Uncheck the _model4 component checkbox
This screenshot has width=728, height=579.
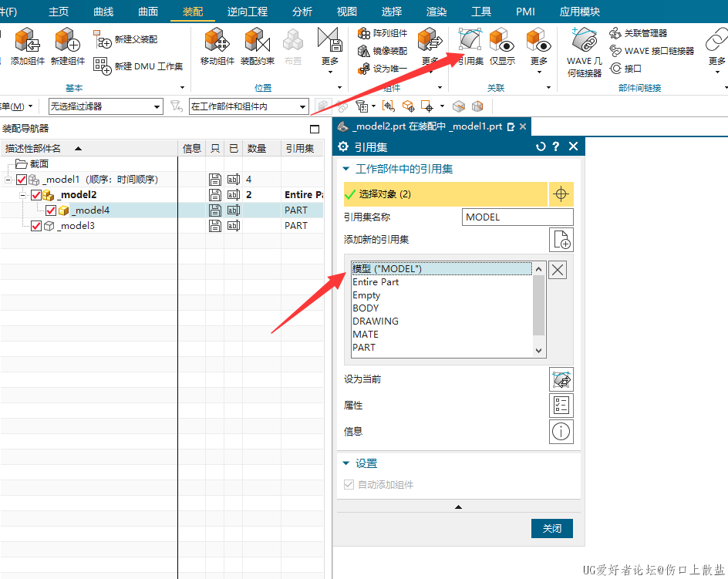point(51,210)
